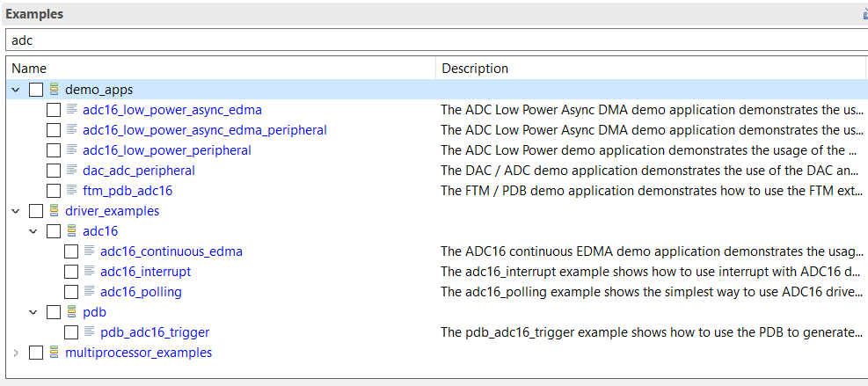Click the demo_apps folder icon
Screen dimensions: 868x386
coord(54,90)
